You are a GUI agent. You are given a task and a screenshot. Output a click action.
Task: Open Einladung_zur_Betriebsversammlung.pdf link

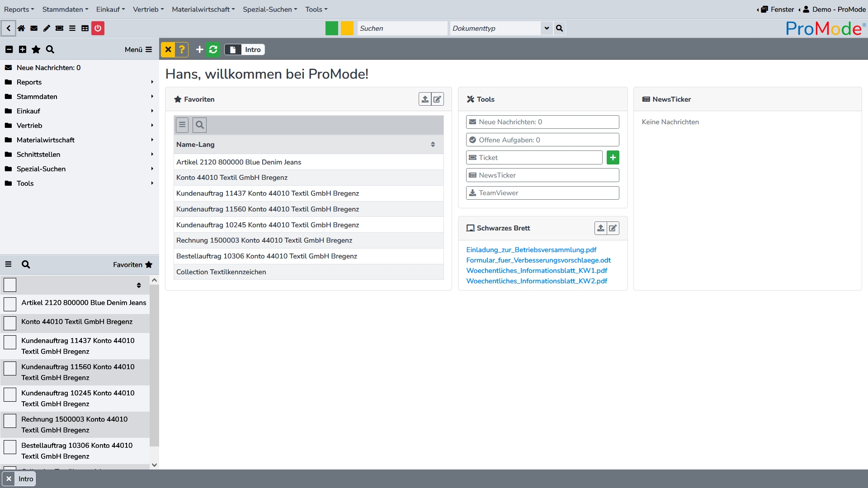531,250
